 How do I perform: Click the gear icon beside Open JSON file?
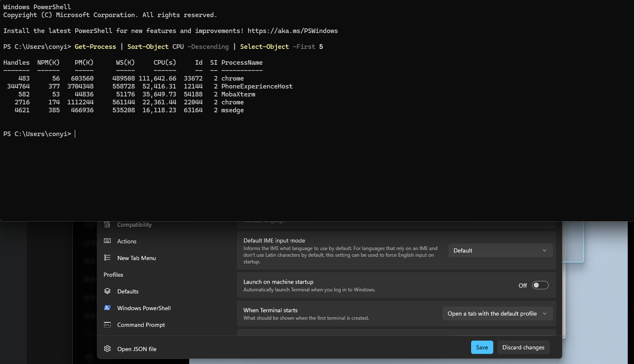click(x=107, y=349)
